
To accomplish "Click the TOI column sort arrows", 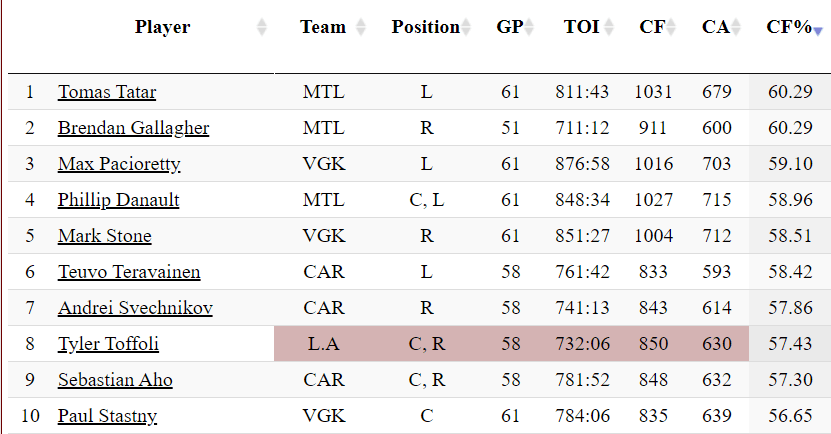I will [x=608, y=28].
